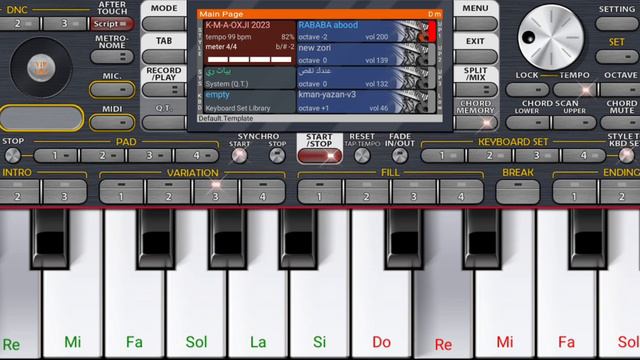Image resolution: width=640 pixels, height=360 pixels.
Task: Select VARIATION 1
Action: click(x=121, y=191)
